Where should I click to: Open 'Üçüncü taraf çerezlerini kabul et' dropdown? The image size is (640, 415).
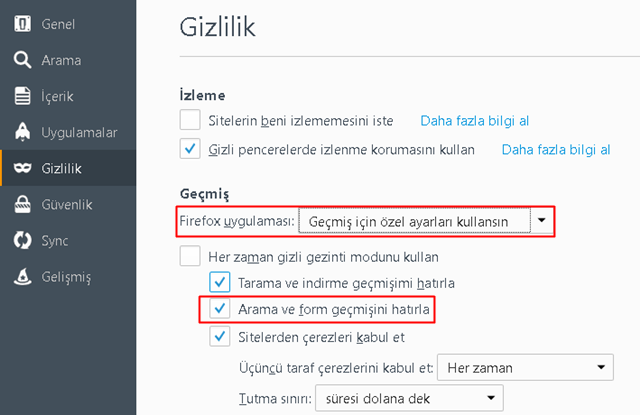click(528, 367)
